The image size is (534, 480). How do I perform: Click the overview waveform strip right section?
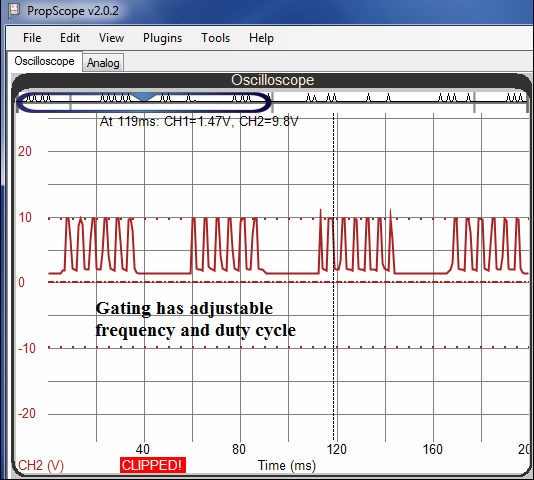400,99
